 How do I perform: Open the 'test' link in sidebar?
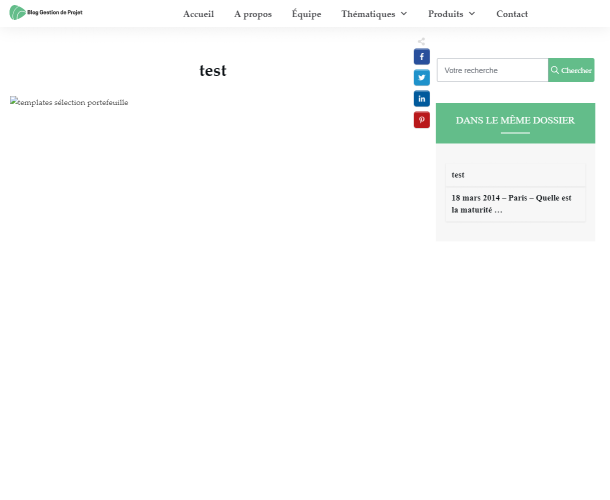point(458,175)
